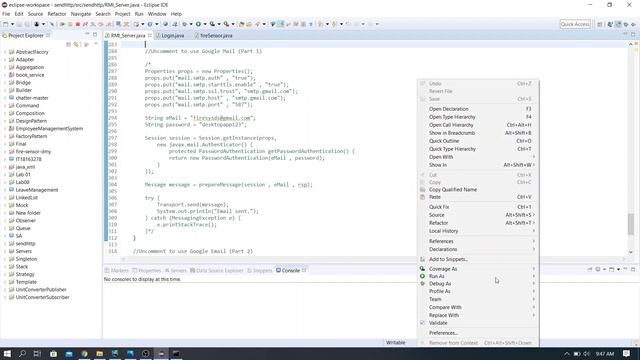640x360 pixels.
Task: Click the Debug bug toolbar icon
Action: [x=184, y=24]
